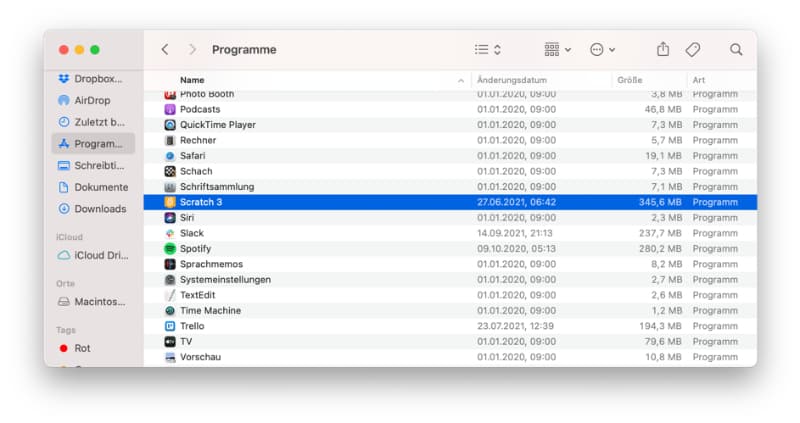Click the Podcasts app icon
Viewport: 800px width, 423px height.
pyautogui.click(x=170, y=109)
